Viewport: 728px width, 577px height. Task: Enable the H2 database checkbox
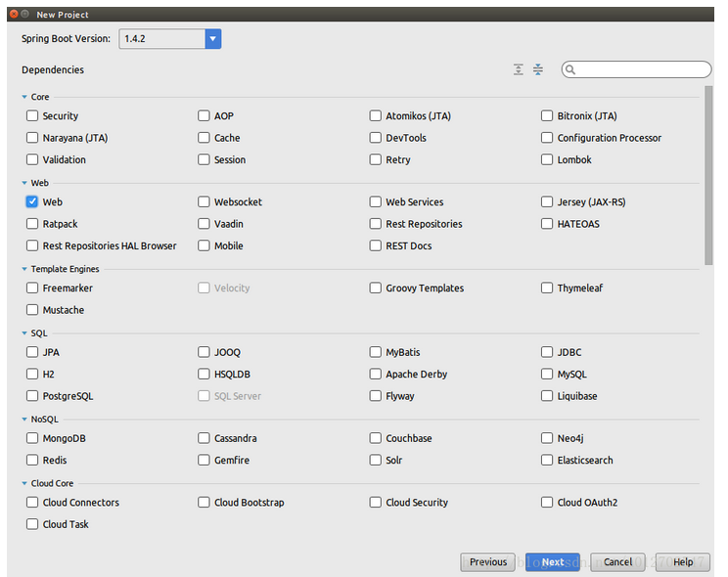32,374
